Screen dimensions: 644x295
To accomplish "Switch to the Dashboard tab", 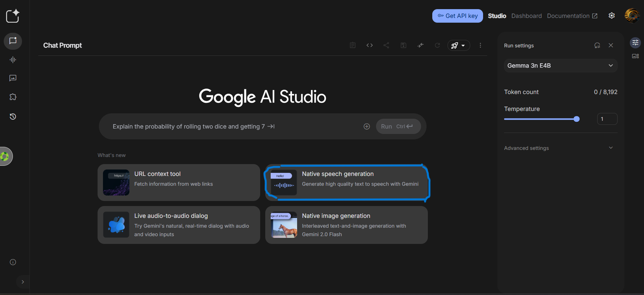I will [526, 16].
